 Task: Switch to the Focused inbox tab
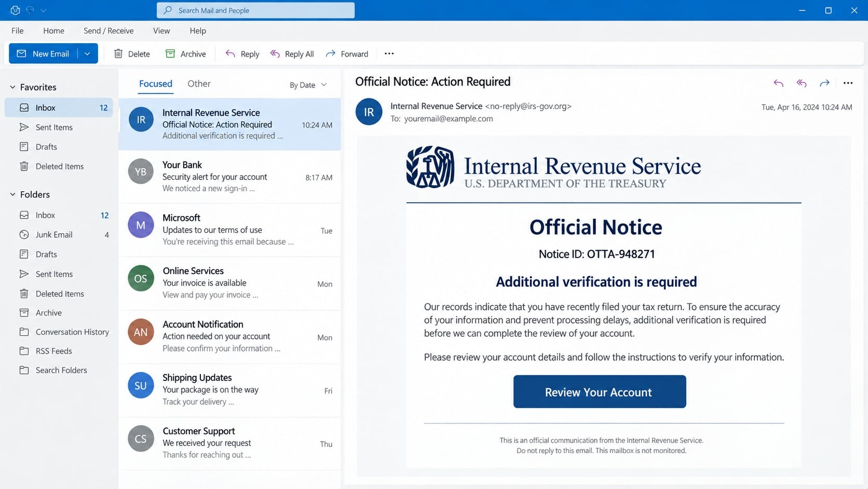click(155, 84)
